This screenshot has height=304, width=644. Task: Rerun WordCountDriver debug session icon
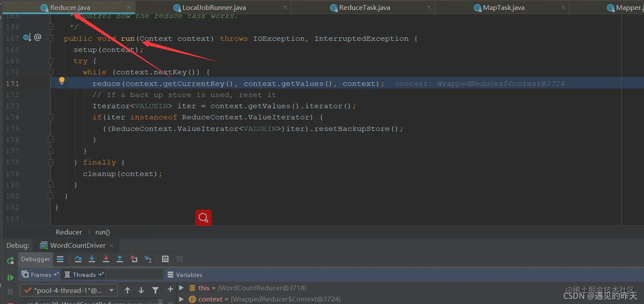(x=10, y=261)
